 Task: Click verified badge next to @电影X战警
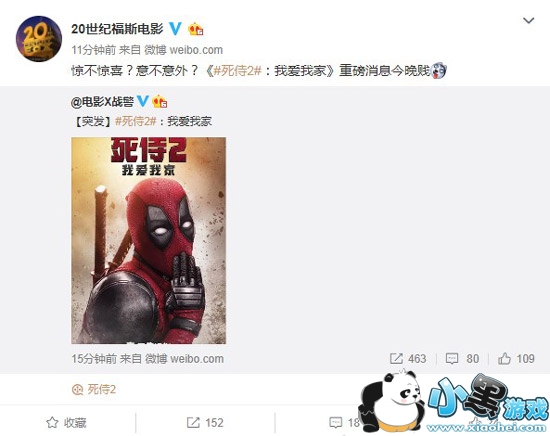(142, 101)
